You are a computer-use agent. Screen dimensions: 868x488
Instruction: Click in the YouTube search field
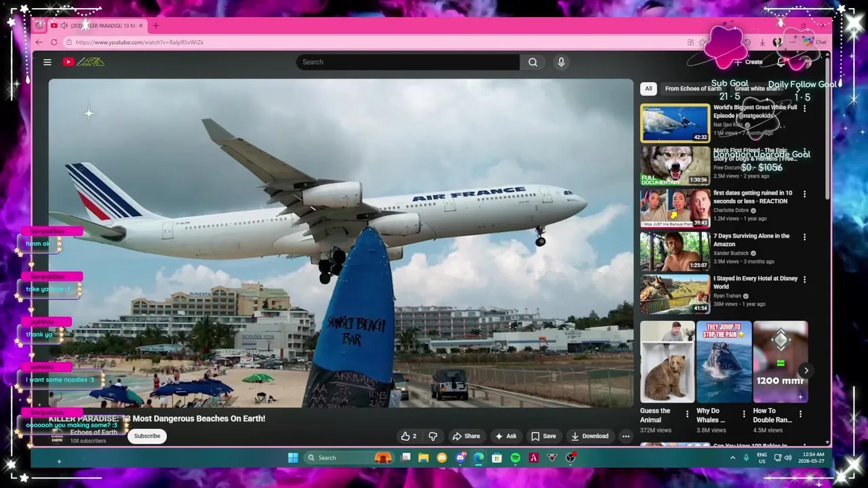[x=408, y=62]
